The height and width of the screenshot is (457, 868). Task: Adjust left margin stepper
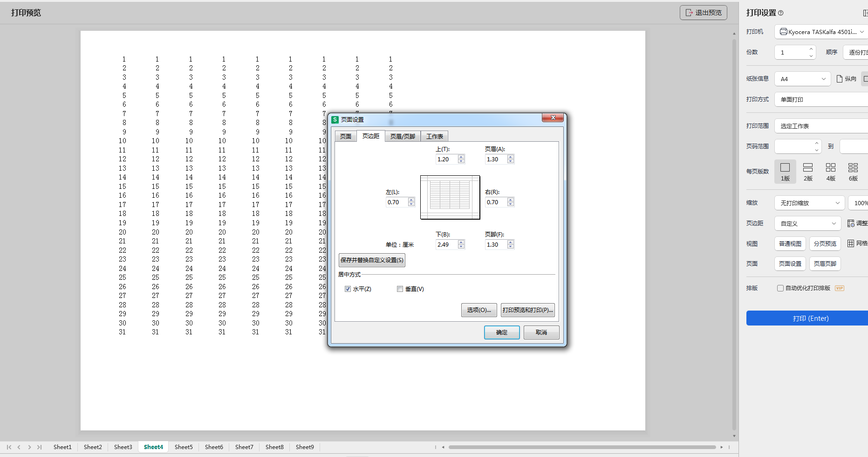click(411, 202)
